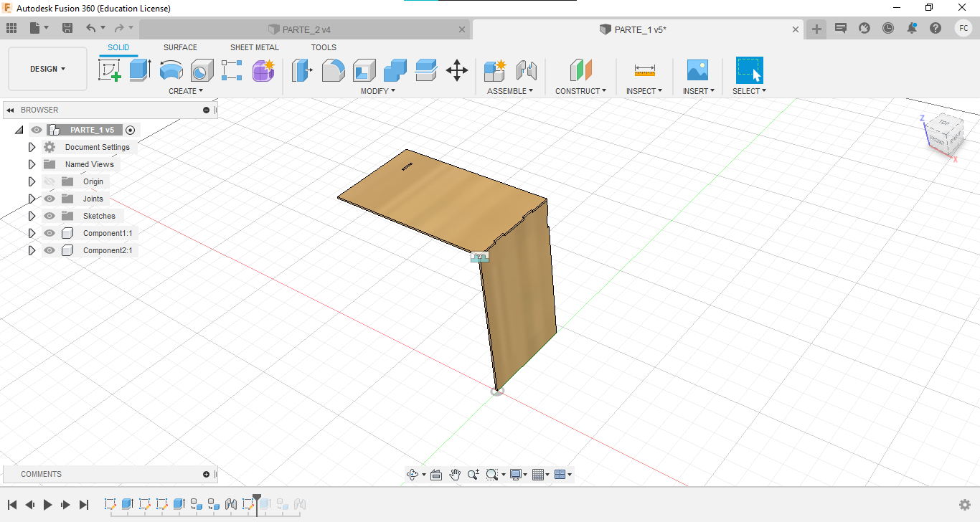Expand the Component2:1 node
The width and height of the screenshot is (980, 522).
pyautogui.click(x=32, y=250)
